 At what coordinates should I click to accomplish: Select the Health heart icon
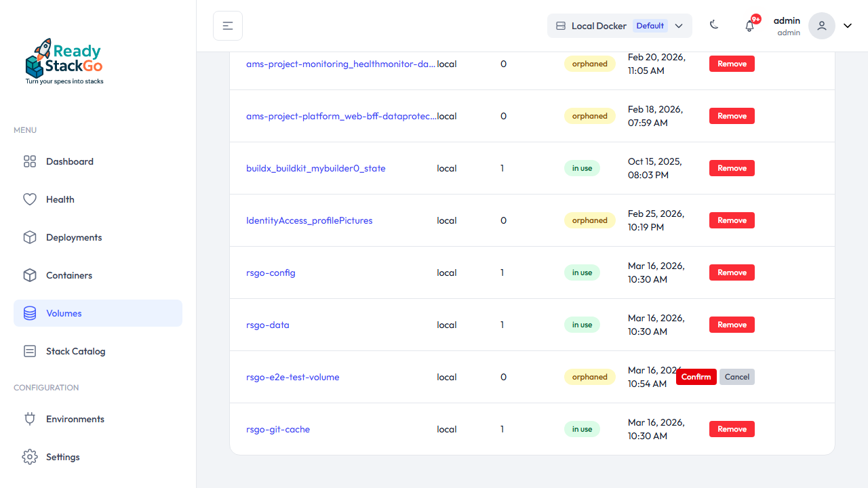point(30,199)
